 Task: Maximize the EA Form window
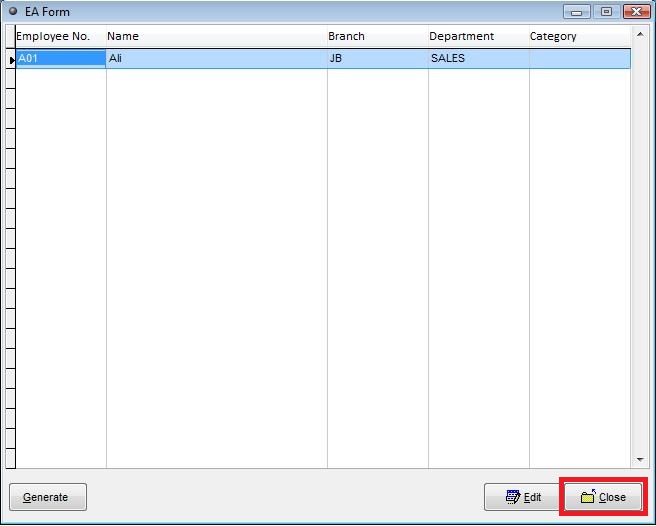[607, 12]
